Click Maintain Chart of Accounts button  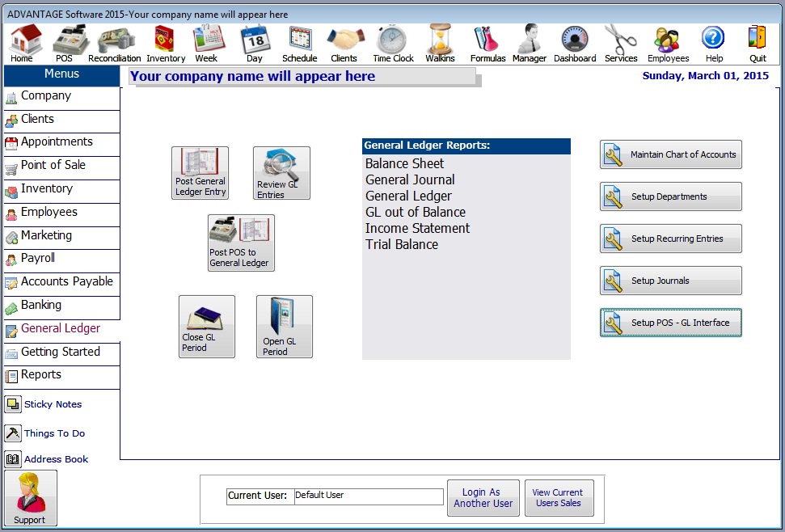pyautogui.click(x=671, y=154)
